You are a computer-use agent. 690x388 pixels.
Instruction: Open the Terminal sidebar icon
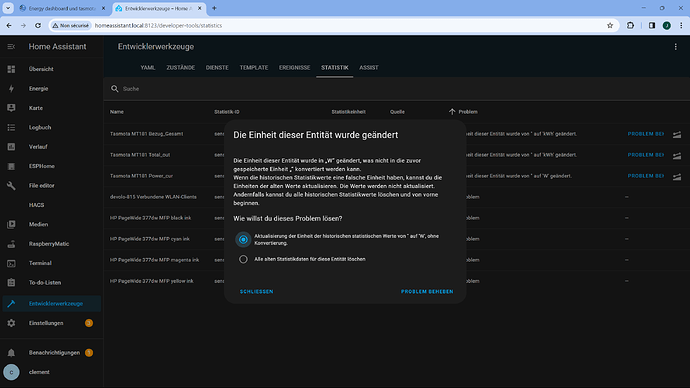[x=11, y=263]
